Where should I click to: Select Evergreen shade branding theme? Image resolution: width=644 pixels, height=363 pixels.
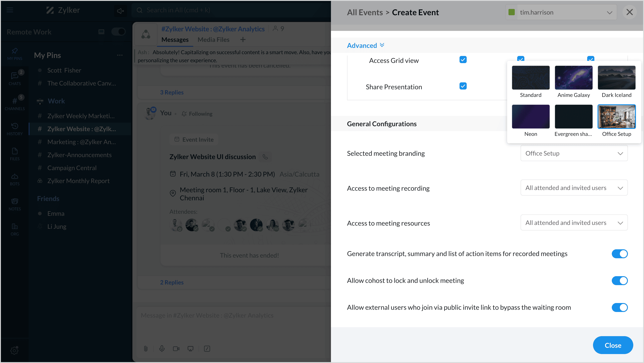(x=574, y=121)
